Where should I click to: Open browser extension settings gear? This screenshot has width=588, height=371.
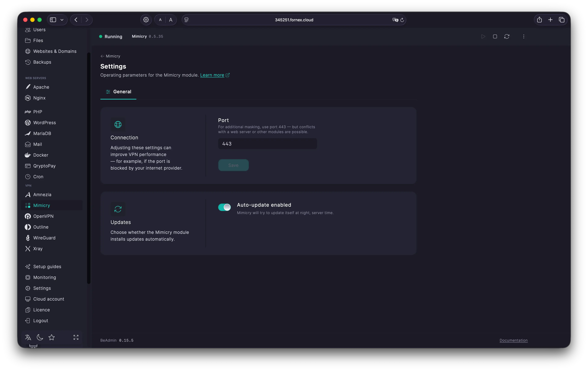[146, 20]
